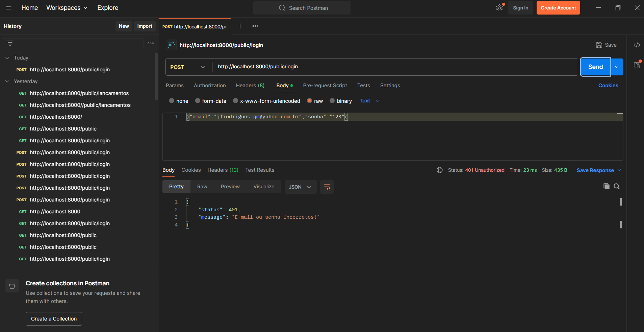
Task: Open the response Headers (12) tab
Action: pos(223,170)
